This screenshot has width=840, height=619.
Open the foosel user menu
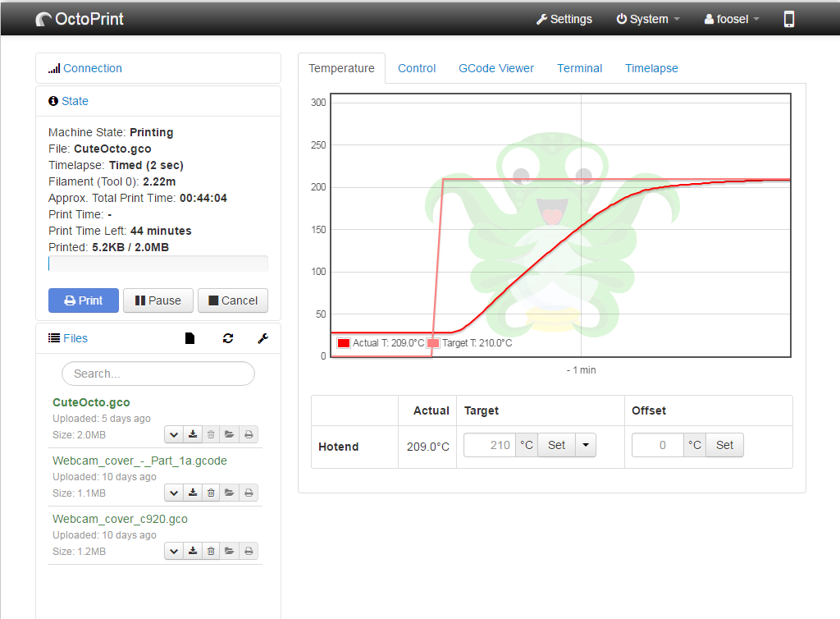[x=729, y=18]
